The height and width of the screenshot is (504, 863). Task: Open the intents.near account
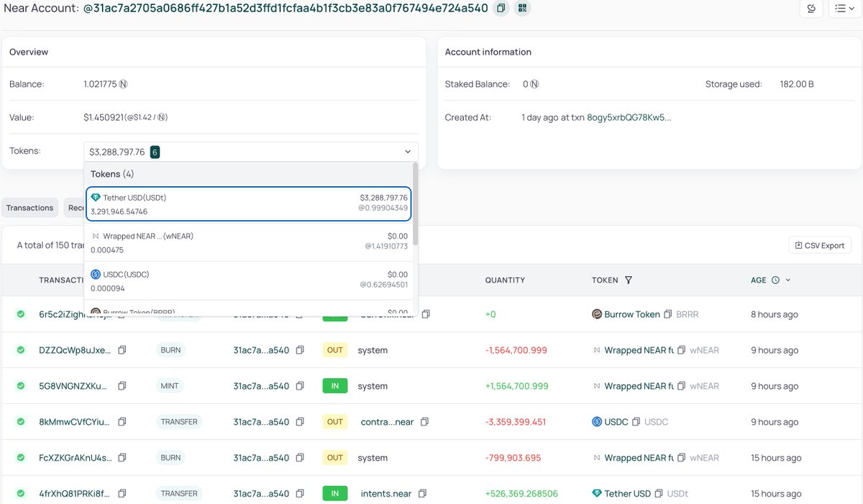pos(386,494)
